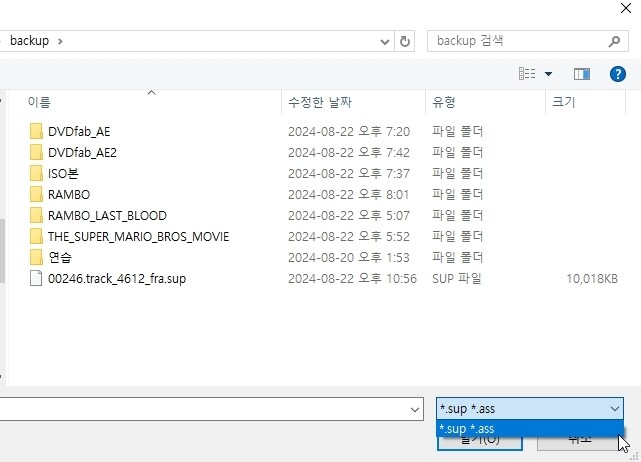This screenshot has width=641, height=462.
Task: Click the DVDfab_AE folder icon
Action: [36, 131]
